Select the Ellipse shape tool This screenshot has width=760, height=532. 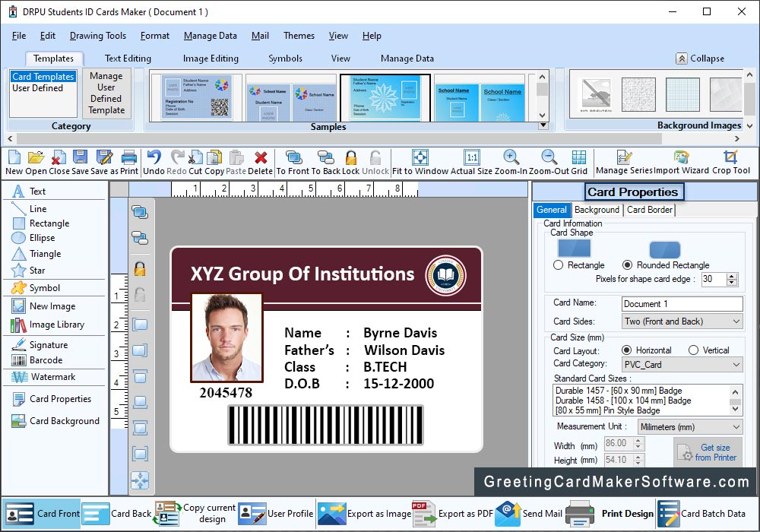pos(33,238)
